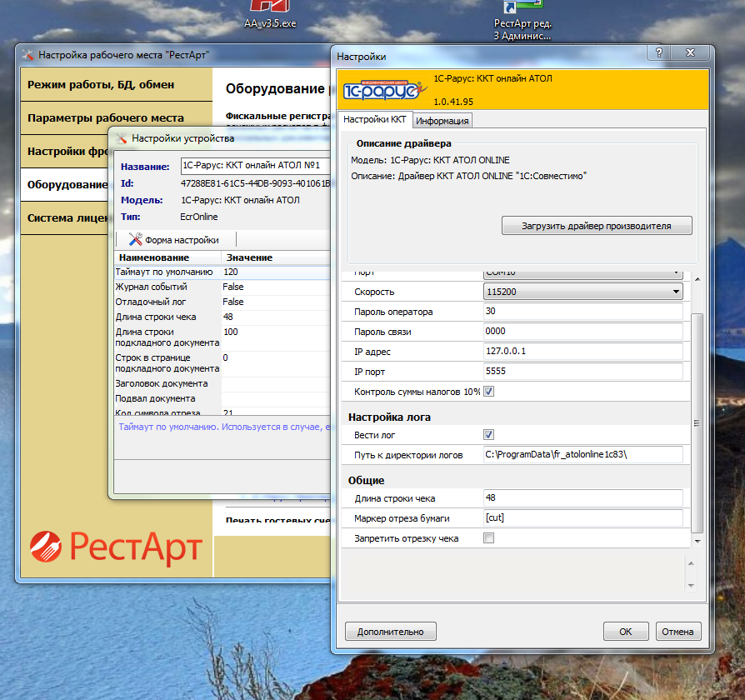Click the Длина строки чека field in Настройки
The image size is (745, 700).
(583, 498)
